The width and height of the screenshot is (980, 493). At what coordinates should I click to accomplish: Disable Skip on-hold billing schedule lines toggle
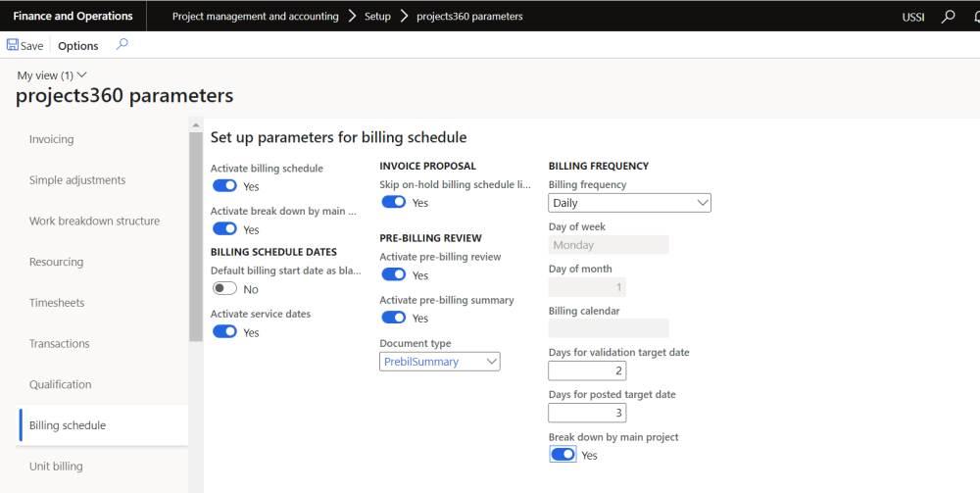click(x=393, y=202)
